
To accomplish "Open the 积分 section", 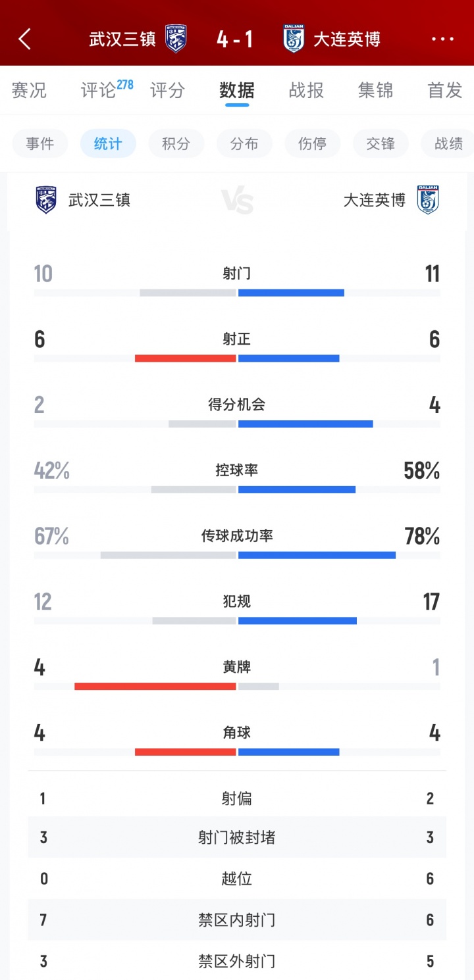I will click(176, 143).
